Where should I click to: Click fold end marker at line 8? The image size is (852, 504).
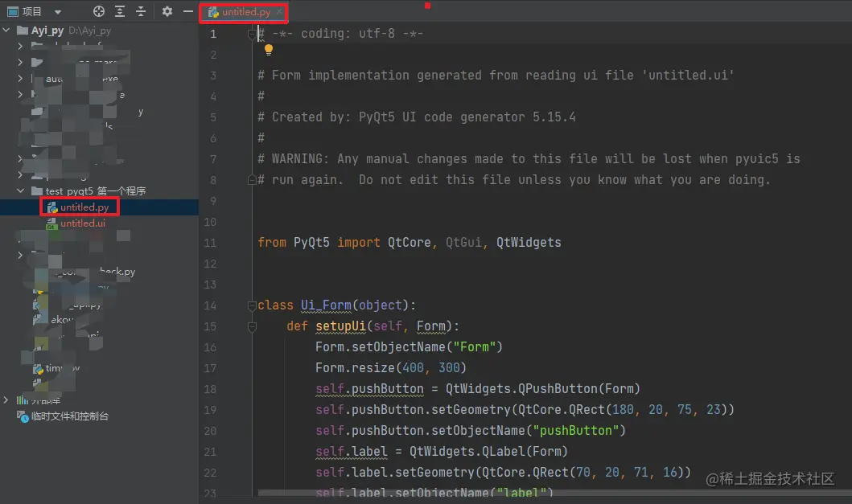tap(252, 180)
